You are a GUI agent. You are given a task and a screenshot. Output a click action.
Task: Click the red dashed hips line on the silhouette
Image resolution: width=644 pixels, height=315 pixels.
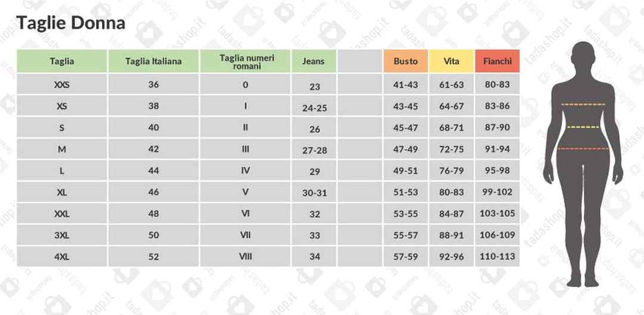click(583, 148)
